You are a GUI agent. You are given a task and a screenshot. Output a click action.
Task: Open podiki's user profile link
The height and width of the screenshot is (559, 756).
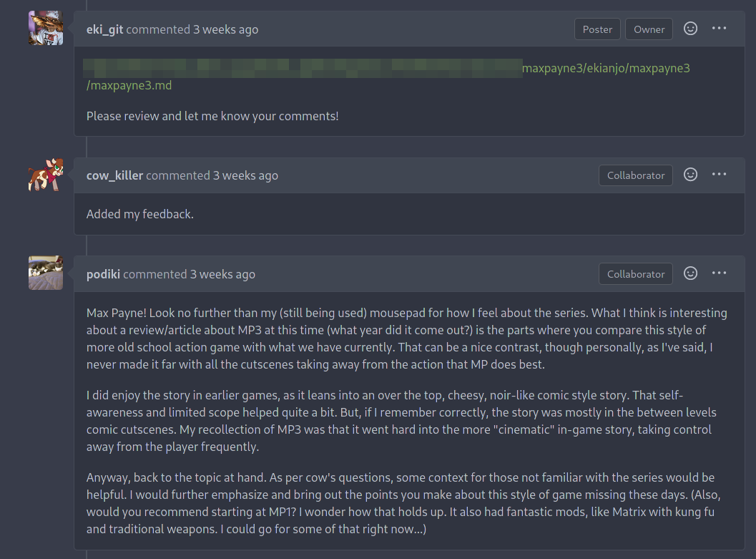pos(103,274)
